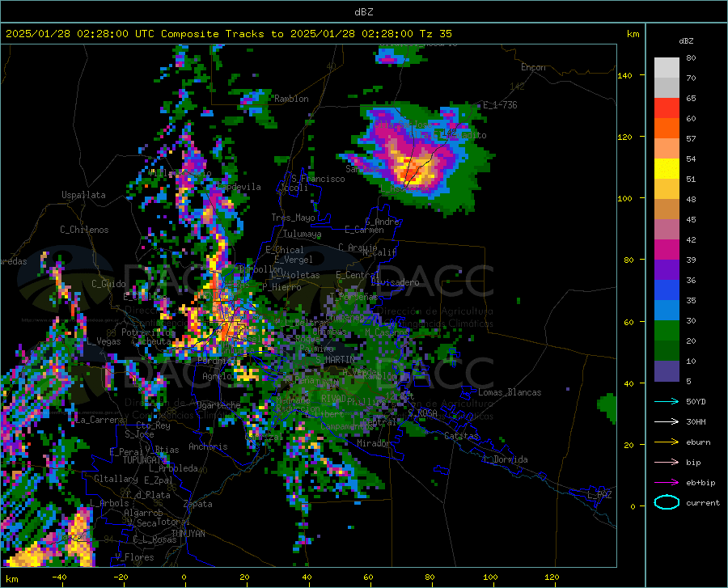The height and width of the screenshot is (588, 728).
Task: Click the Ugarteche map label
Action: click(218, 405)
